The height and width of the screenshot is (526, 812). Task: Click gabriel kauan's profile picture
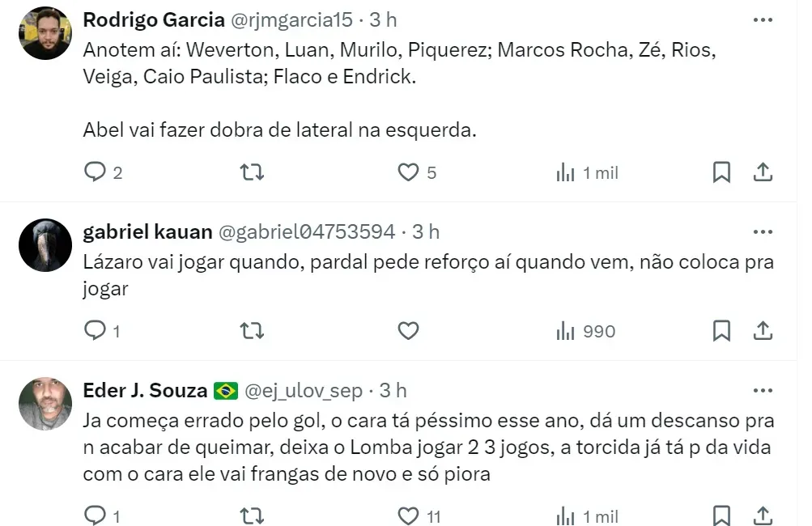coord(45,244)
